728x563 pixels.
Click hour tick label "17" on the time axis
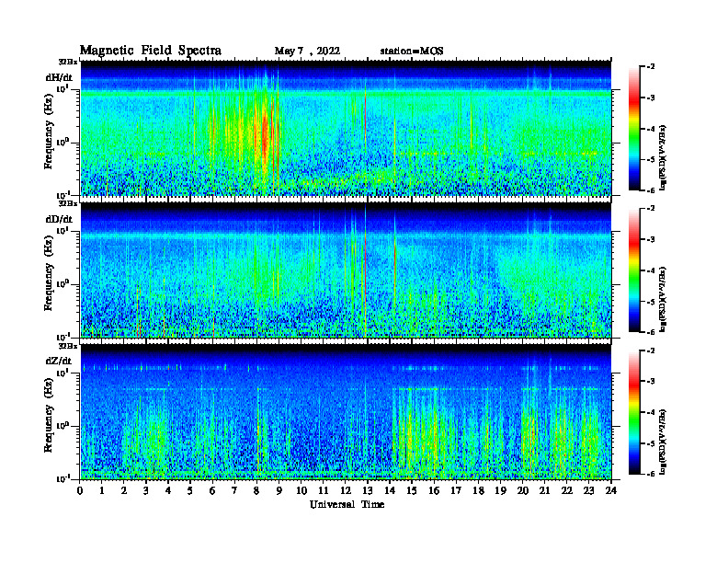[456, 491]
